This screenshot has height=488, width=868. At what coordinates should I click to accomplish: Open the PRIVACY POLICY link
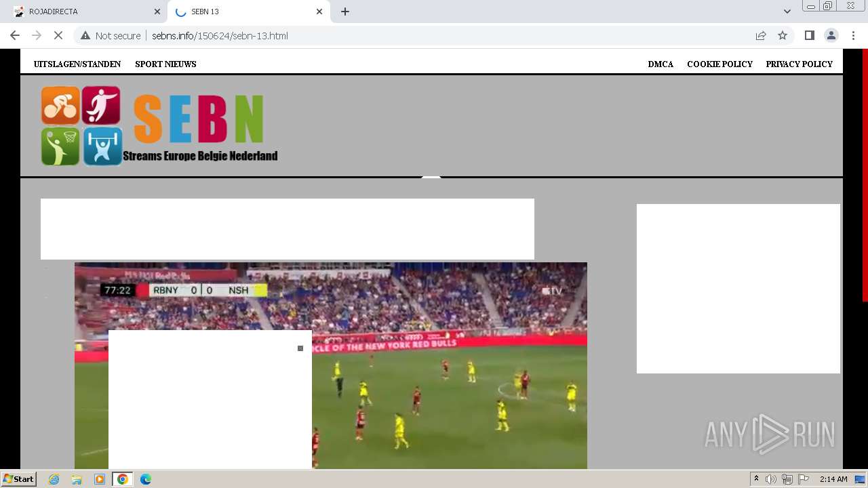(x=799, y=64)
